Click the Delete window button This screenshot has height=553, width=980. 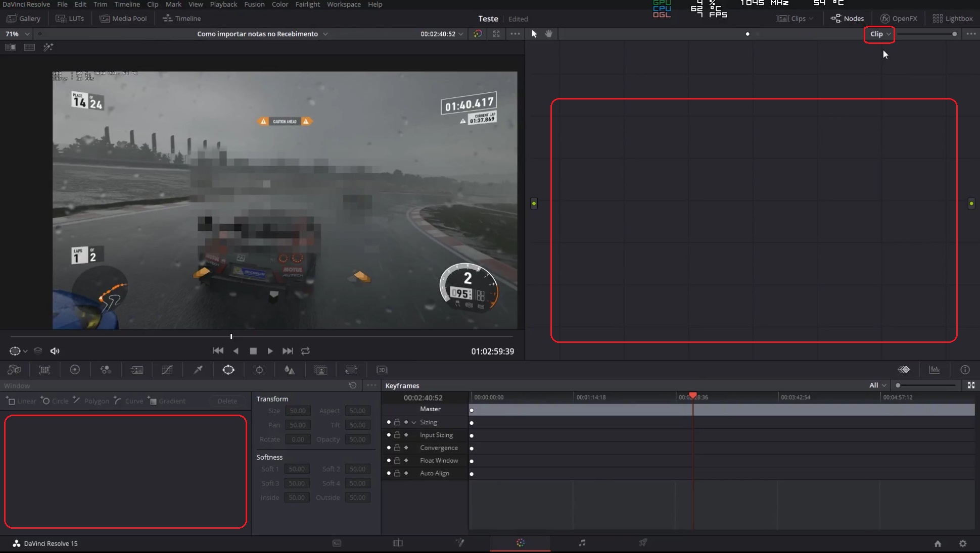(227, 401)
